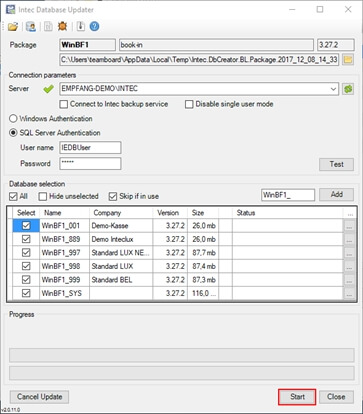Screen dimensions: 363x414
Task: Sort by the Company column header
Action: tap(121, 213)
